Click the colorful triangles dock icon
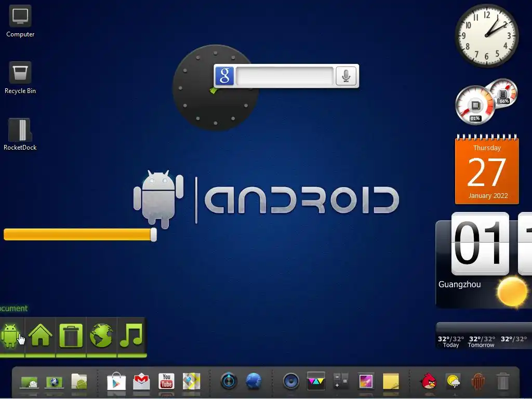The height and width of the screenshot is (399, 532). (x=316, y=381)
